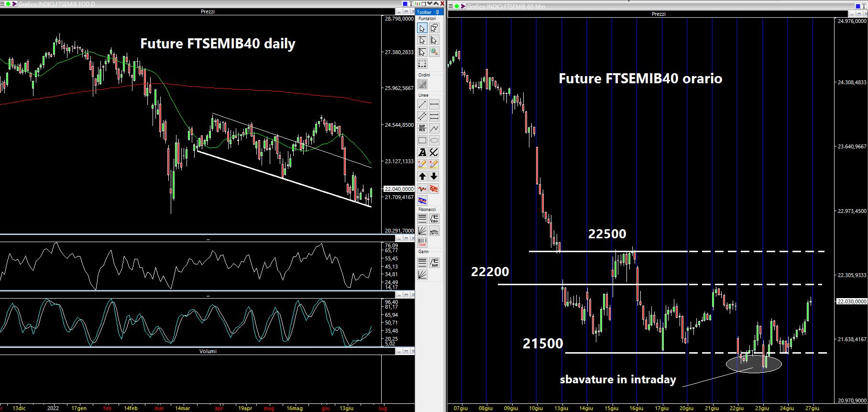Click the green status dot on 60 Min chart
This screenshot has height=412, width=868.
pyautogui.click(x=457, y=6)
